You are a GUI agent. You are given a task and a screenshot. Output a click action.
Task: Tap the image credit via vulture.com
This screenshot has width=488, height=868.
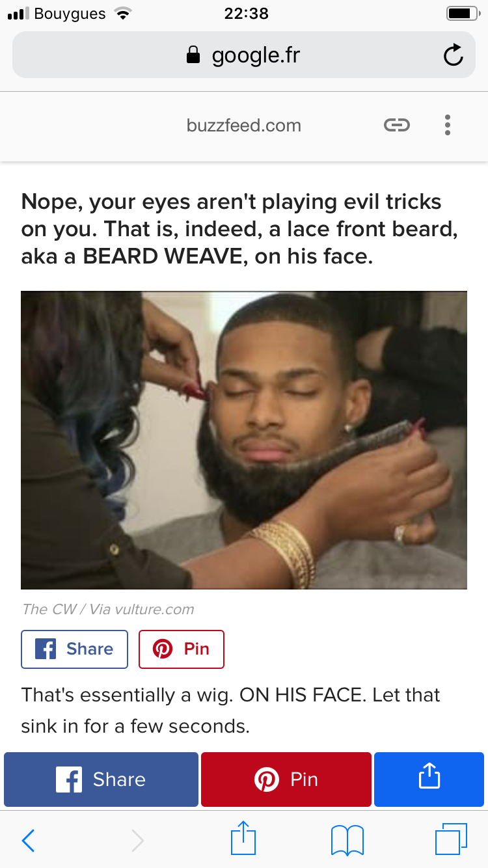[x=108, y=609]
